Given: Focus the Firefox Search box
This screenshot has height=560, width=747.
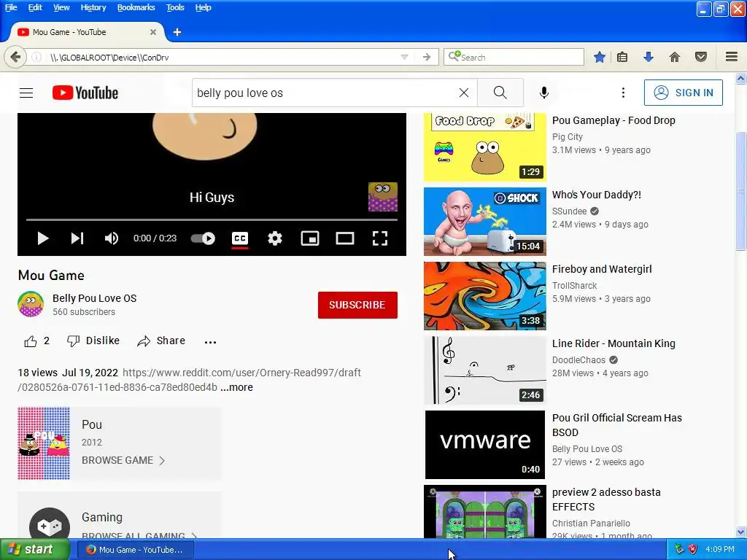Looking at the screenshot, I should point(514,57).
